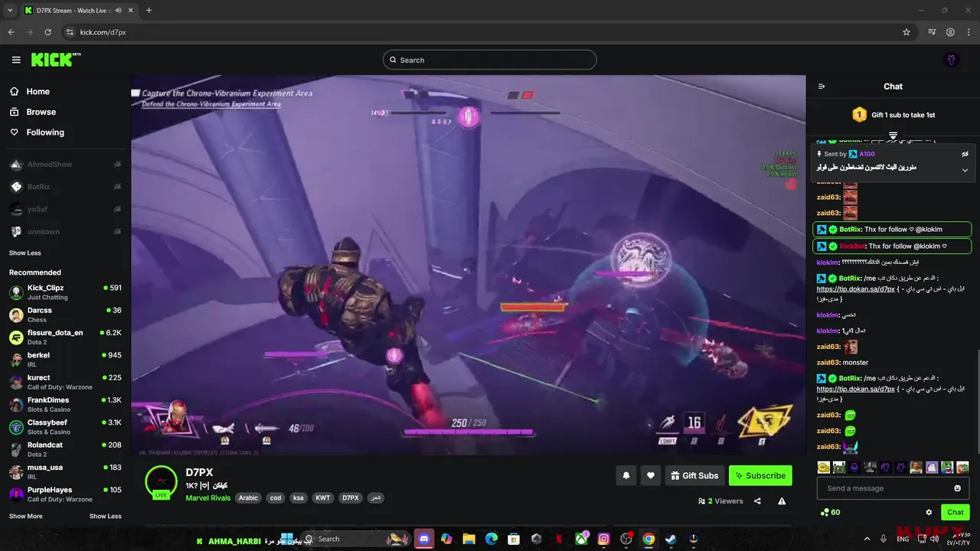Share the stream using share icon

click(x=757, y=501)
